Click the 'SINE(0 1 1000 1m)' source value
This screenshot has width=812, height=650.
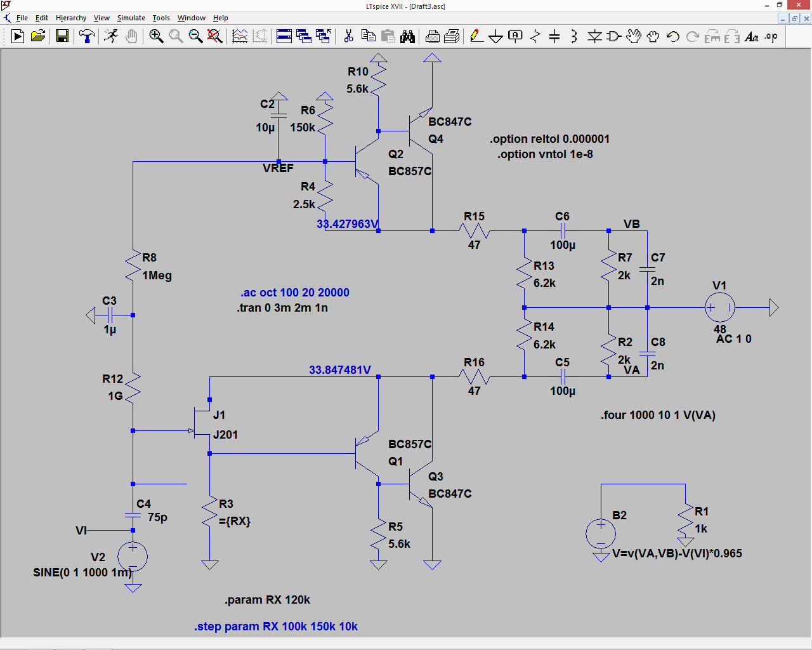pos(83,573)
